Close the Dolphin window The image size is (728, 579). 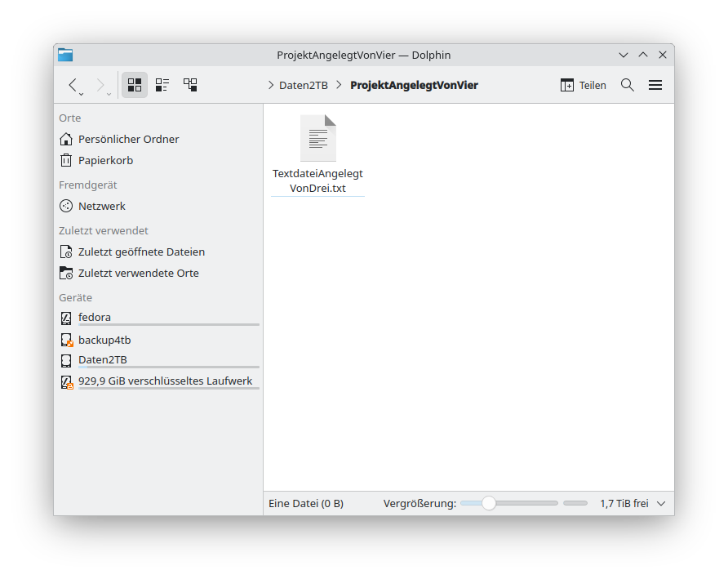pos(663,55)
